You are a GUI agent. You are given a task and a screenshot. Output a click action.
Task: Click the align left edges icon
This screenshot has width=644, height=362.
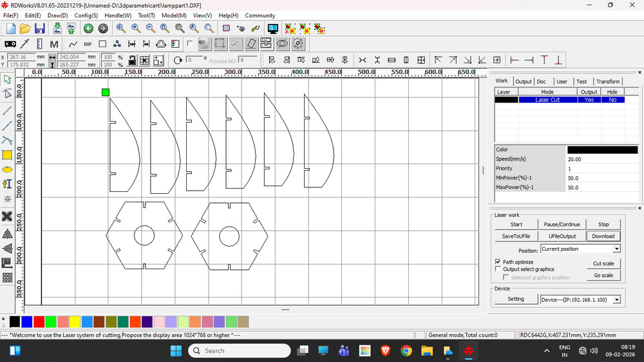click(x=272, y=60)
